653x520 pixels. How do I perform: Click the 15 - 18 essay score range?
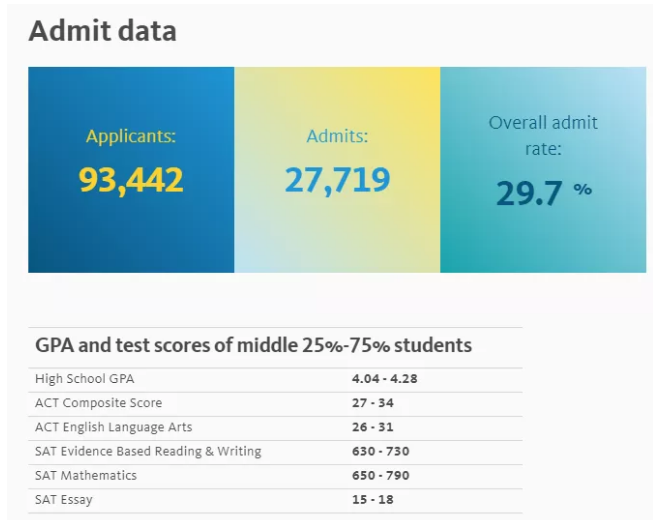[372, 499]
